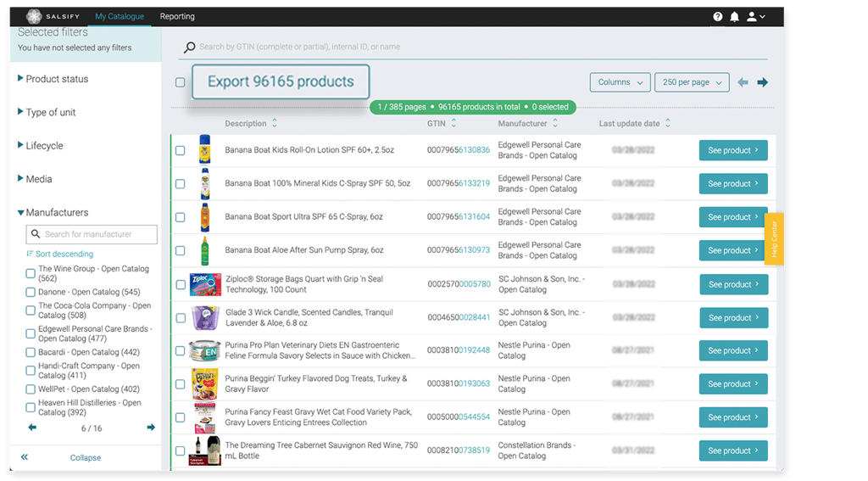See product for Banana Boat 100% Mineral Kids
The width and height of the screenshot is (868, 481).
click(733, 183)
